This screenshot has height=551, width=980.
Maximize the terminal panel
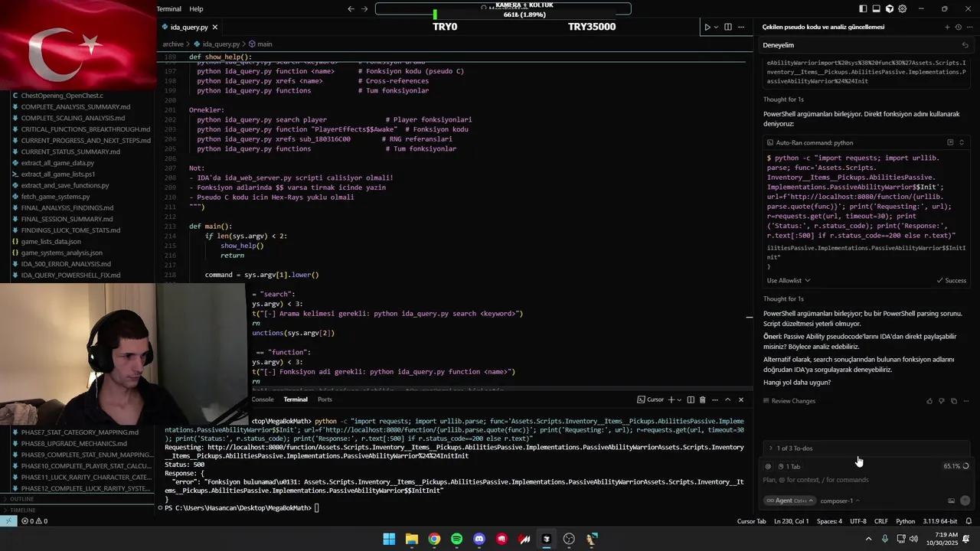728,399
